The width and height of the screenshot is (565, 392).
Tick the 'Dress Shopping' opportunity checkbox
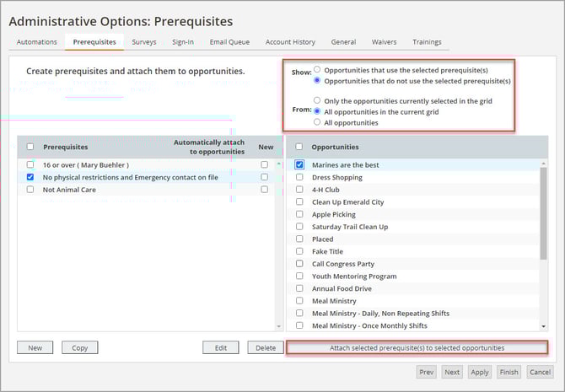tap(299, 178)
